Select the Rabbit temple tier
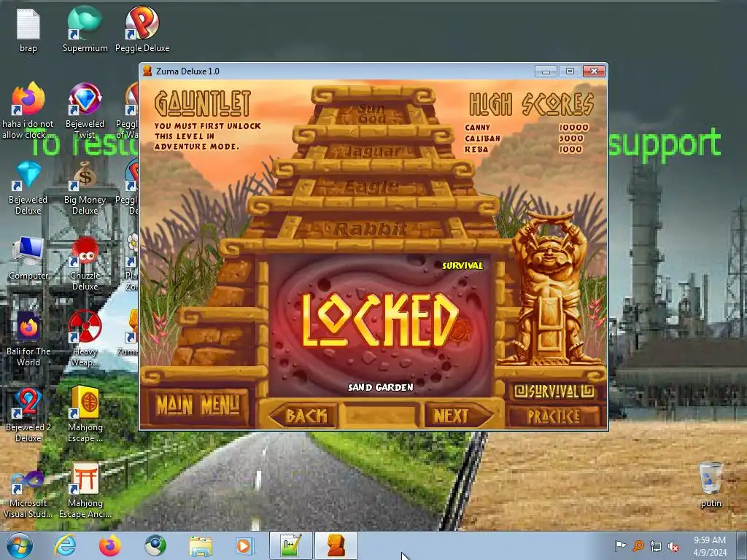Screen dimensions: 747x560 pos(371,229)
